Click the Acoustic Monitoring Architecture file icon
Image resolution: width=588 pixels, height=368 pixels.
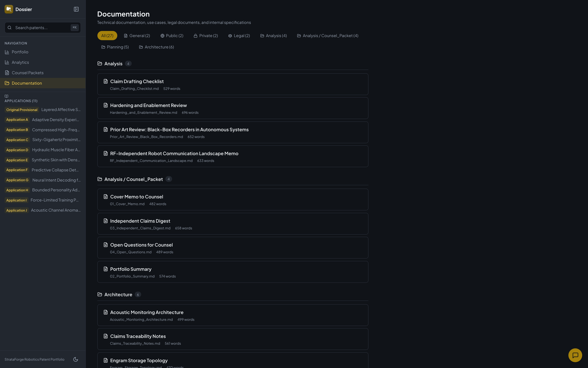click(105, 312)
